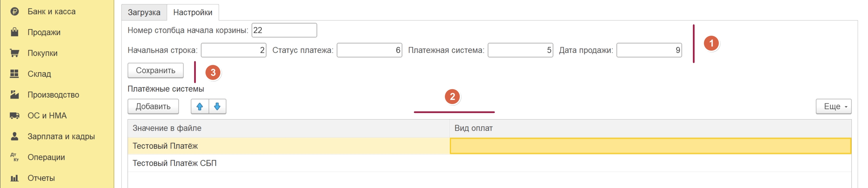Click the cart icon for Покупки
868x188 pixels.
(x=14, y=53)
